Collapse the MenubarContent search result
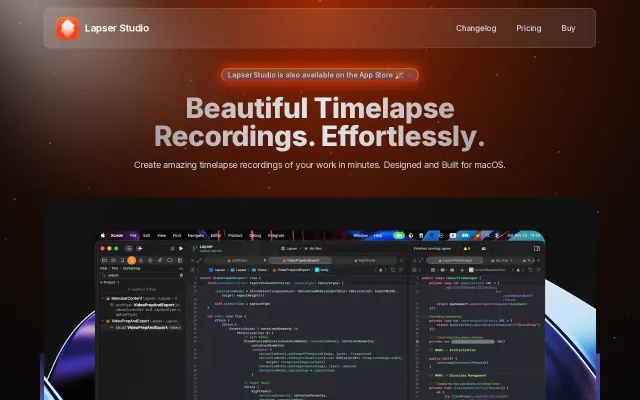This screenshot has width=640, height=400. coord(102,298)
